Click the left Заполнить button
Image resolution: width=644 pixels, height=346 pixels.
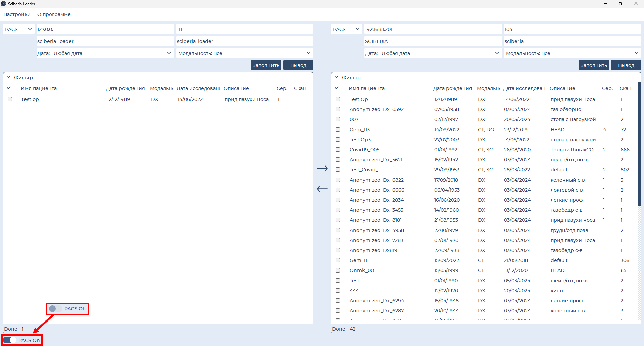(266, 65)
